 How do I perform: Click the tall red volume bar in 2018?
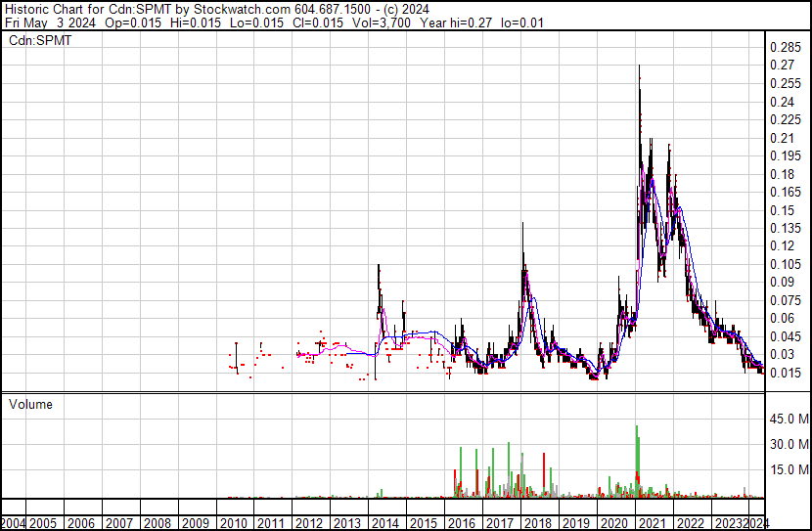point(544,475)
